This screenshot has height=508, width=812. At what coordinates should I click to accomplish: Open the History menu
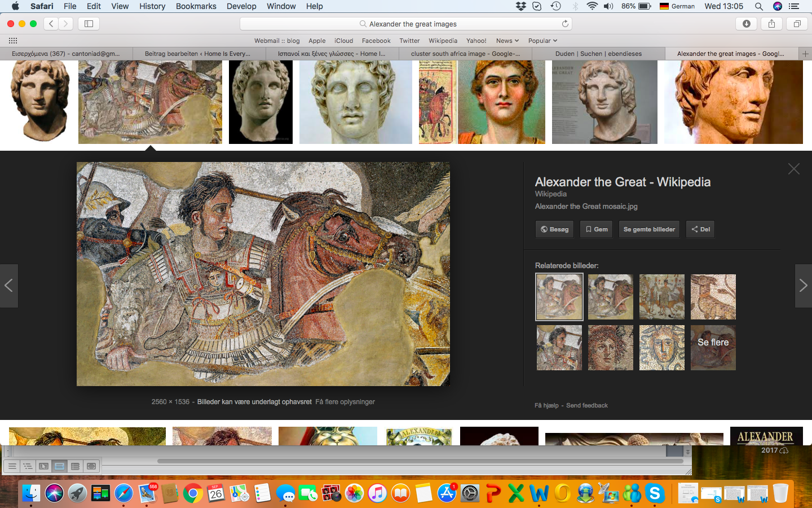152,6
